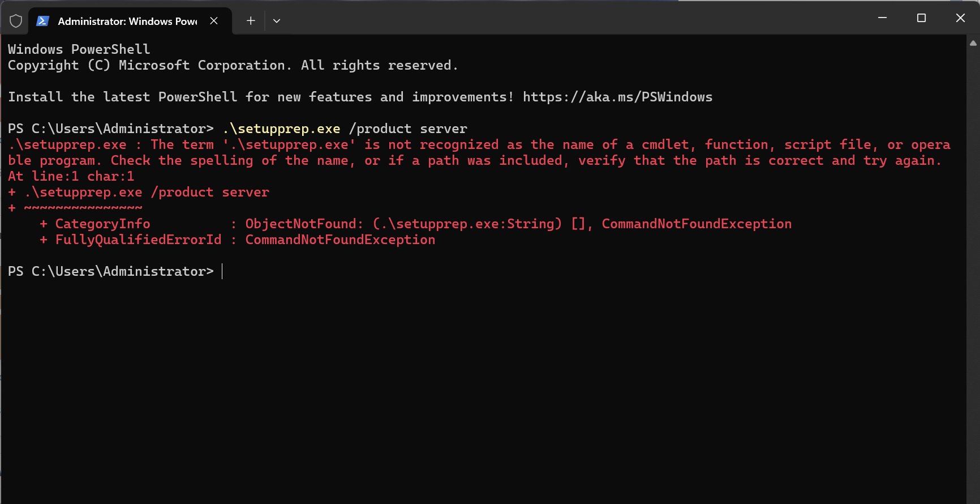Close the Windows Terminal window

(960, 18)
